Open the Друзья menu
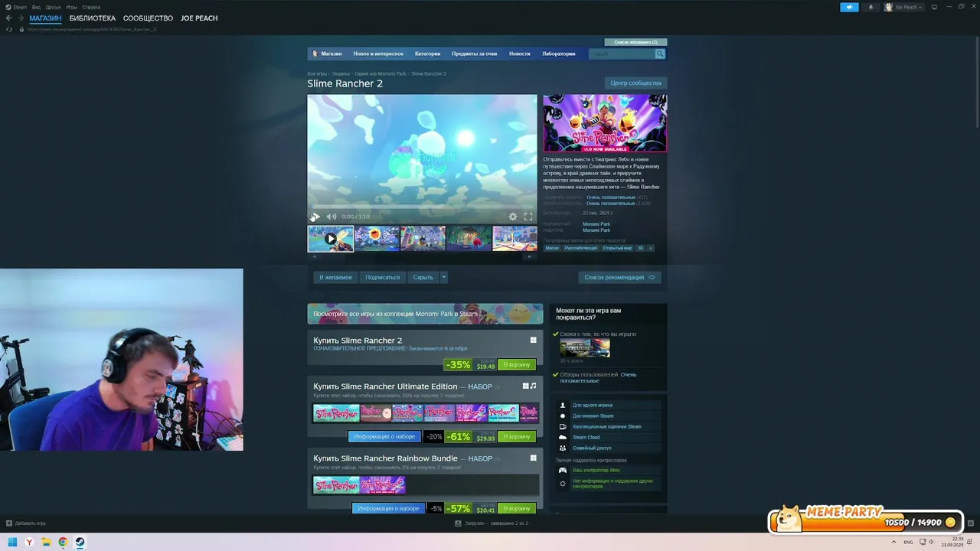Screen dimensions: 980x551 pyautogui.click(x=53, y=7)
